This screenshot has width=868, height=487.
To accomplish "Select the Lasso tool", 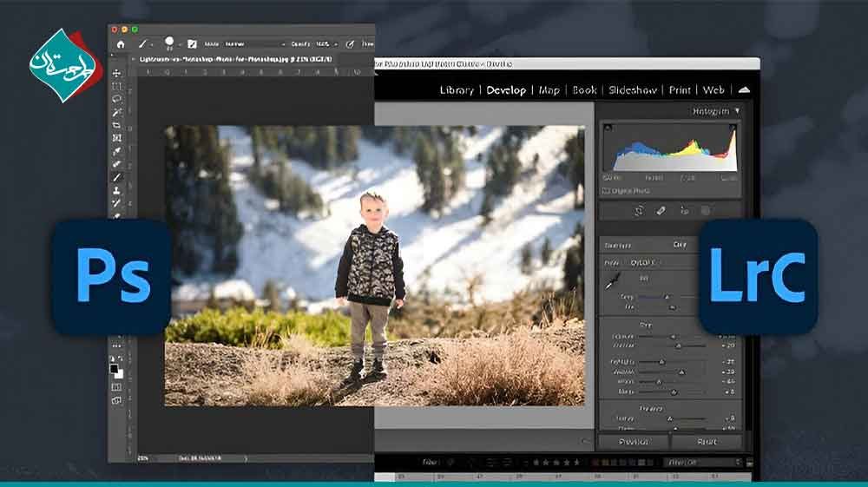I will click(x=116, y=99).
